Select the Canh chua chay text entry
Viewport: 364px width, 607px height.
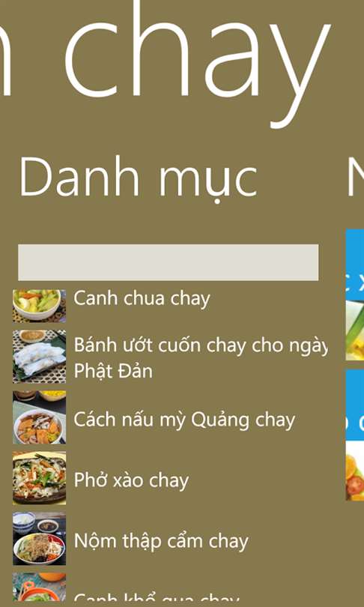[142, 298]
